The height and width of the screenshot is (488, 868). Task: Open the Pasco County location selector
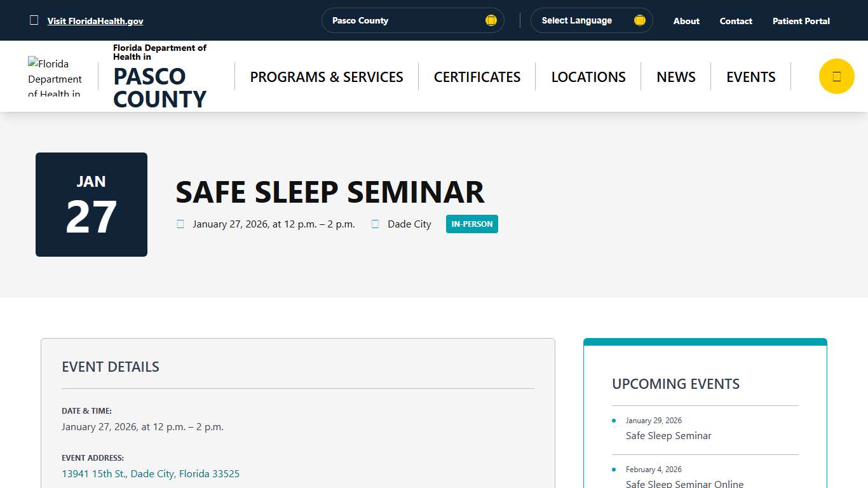pos(412,20)
